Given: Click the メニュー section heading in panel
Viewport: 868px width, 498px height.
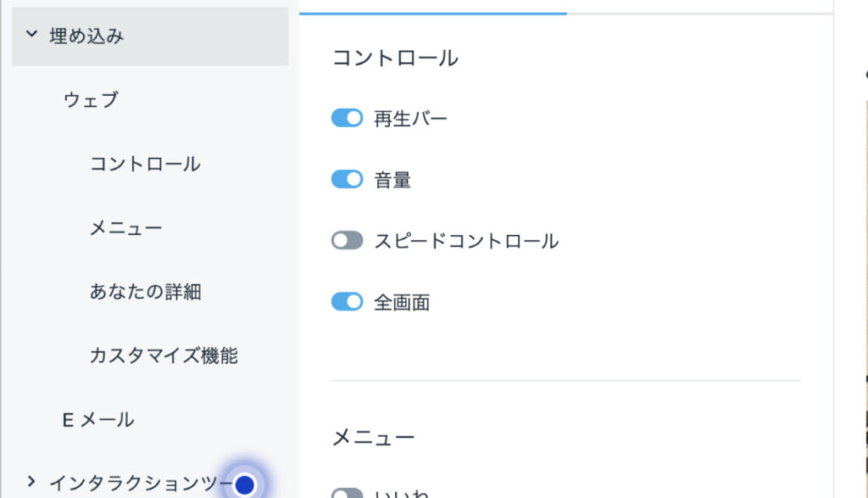Looking at the screenshot, I should tap(373, 438).
